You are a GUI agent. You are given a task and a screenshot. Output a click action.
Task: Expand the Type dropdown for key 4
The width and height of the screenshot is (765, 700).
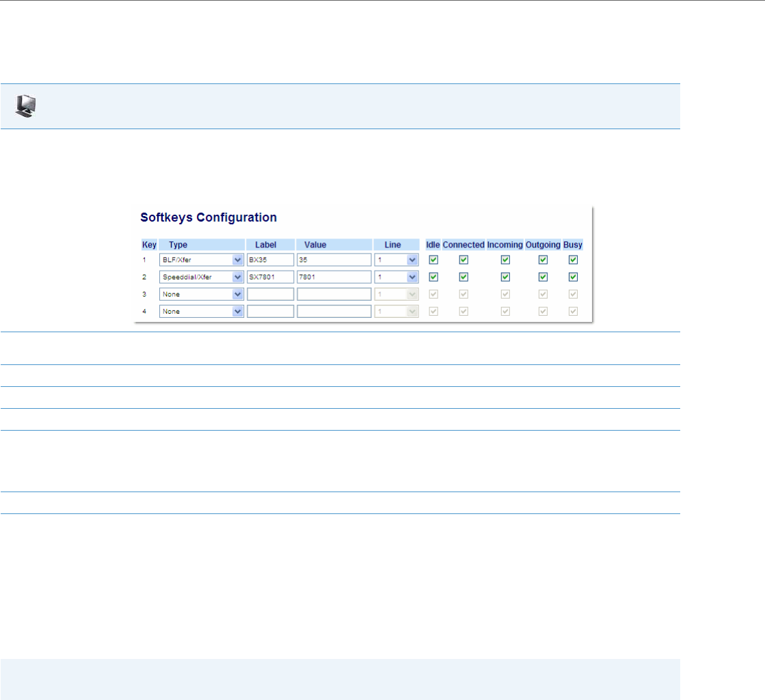coord(201,311)
